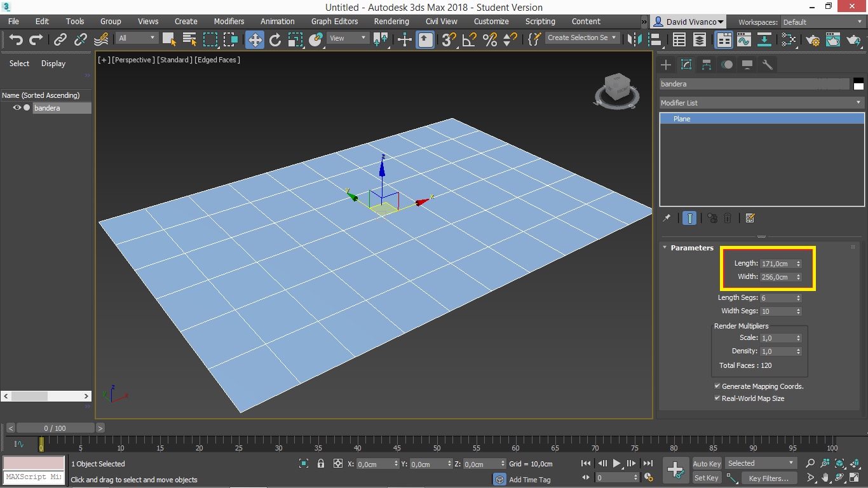Image resolution: width=868 pixels, height=488 pixels.
Task: Toggle the Spinner Snap button
Action: point(510,39)
